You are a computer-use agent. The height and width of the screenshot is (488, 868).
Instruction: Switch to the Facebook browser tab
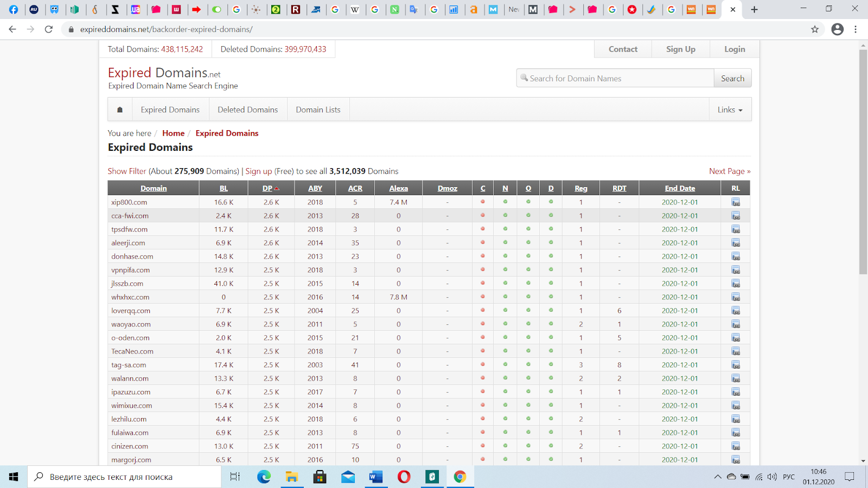[14, 9]
